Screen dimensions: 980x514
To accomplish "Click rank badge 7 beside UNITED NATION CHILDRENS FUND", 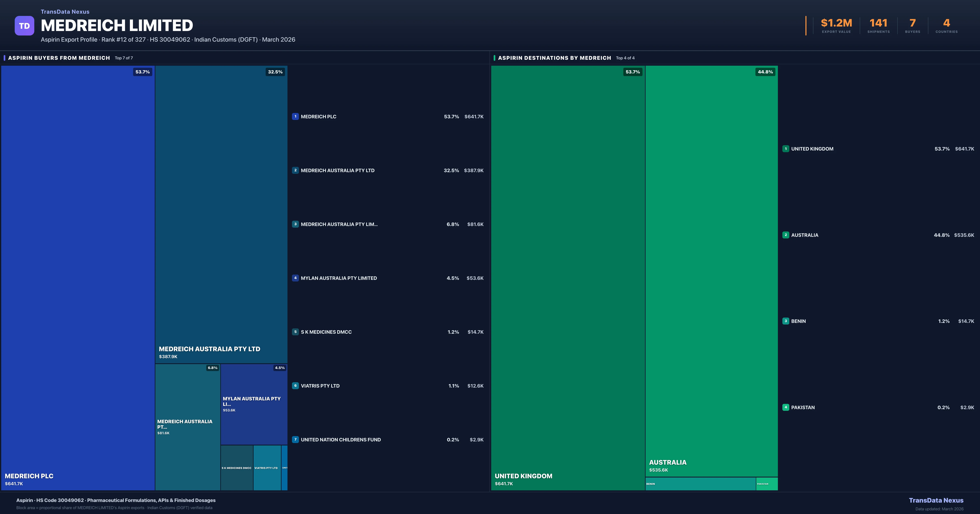I will coord(295,440).
